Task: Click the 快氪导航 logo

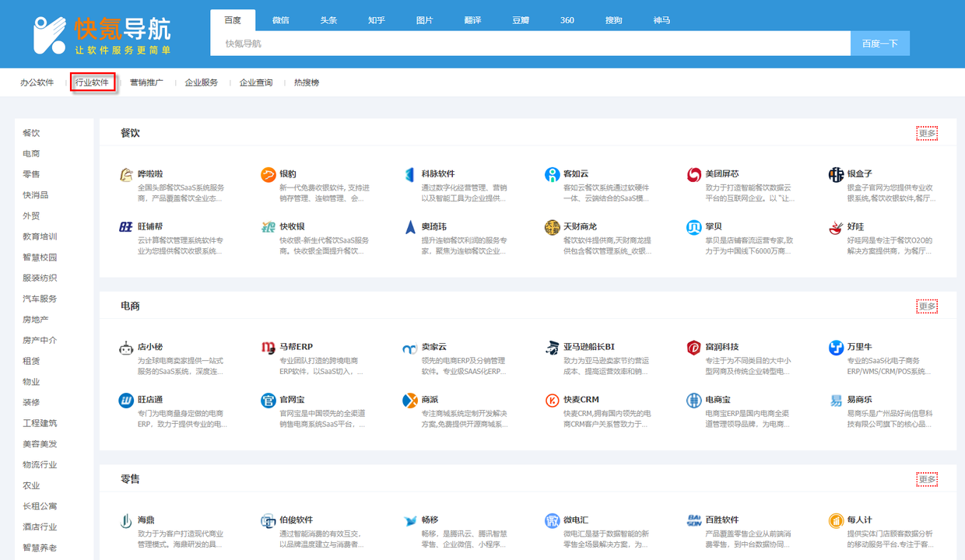Action: [x=102, y=35]
